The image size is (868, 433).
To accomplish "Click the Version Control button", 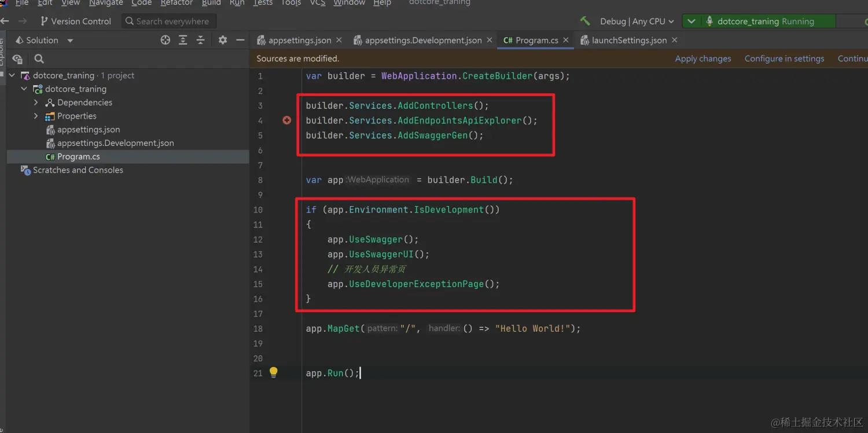I will click(x=75, y=21).
